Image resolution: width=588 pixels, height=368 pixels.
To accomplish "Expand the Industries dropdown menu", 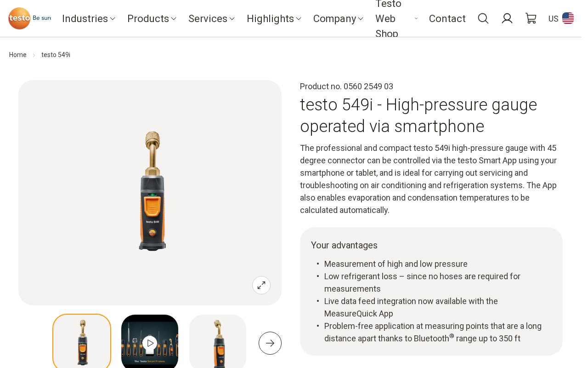I will 89,19.
